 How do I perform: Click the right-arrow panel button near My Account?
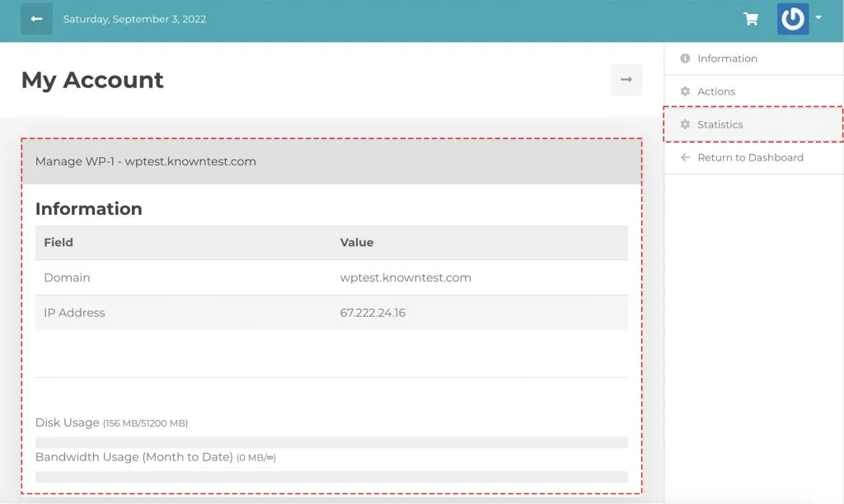(626, 79)
